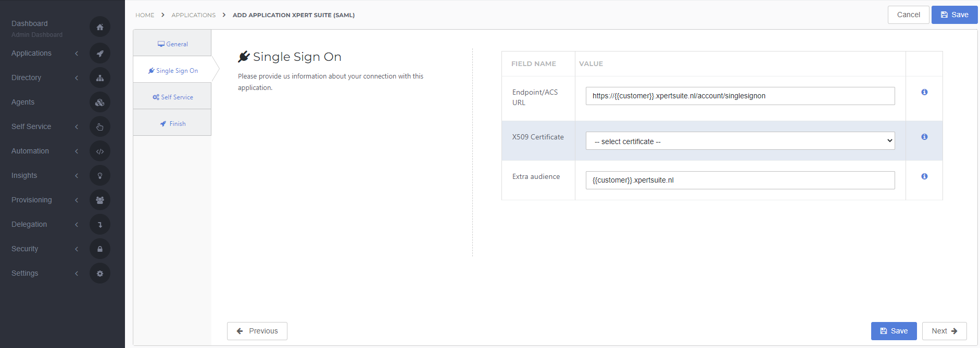
Task: Click the Delegation arrow icon
Action: (100, 225)
